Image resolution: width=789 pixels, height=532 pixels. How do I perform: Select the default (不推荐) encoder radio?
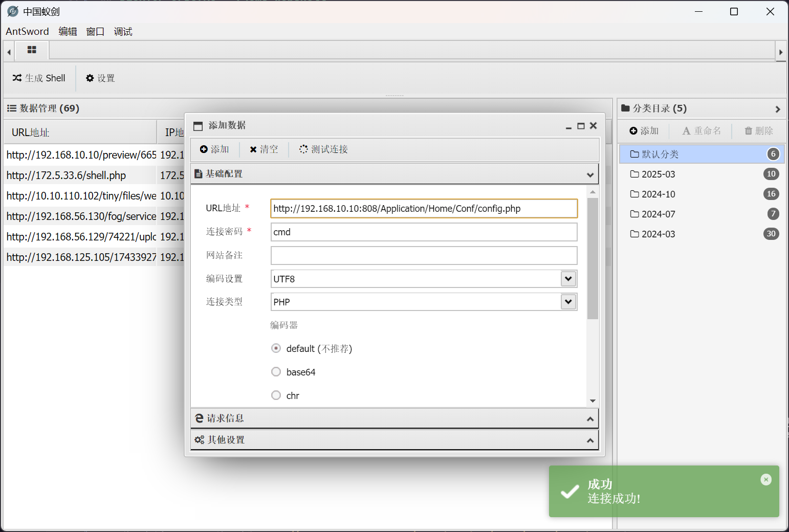coord(276,348)
